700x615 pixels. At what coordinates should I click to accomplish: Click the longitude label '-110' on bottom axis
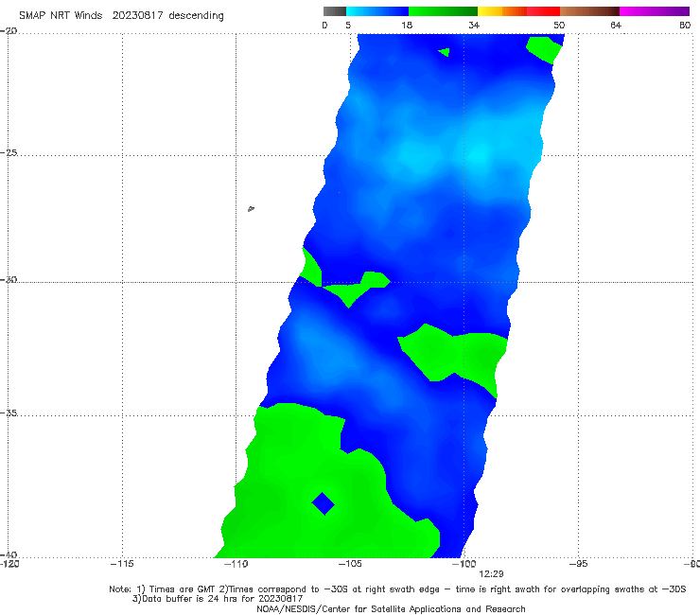[x=236, y=564]
